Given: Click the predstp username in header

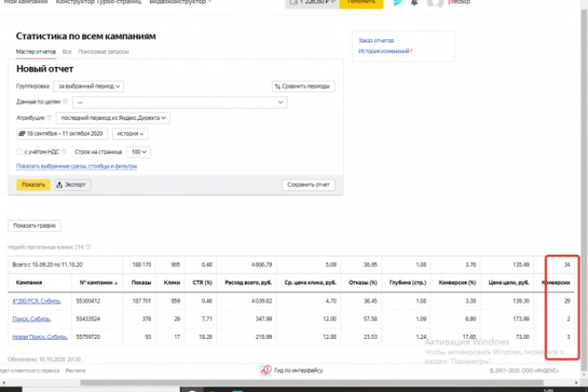Looking at the screenshot, I should pyautogui.click(x=459, y=2).
